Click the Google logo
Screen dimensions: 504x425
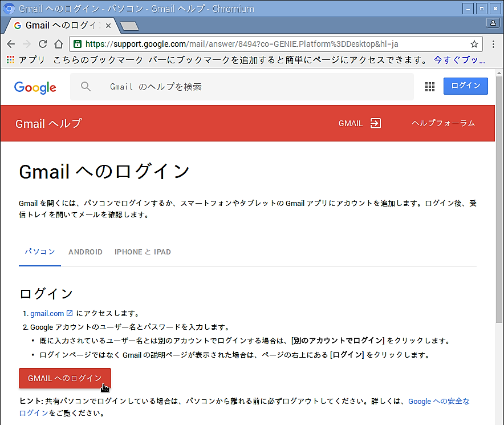click(x=35, y=87)
